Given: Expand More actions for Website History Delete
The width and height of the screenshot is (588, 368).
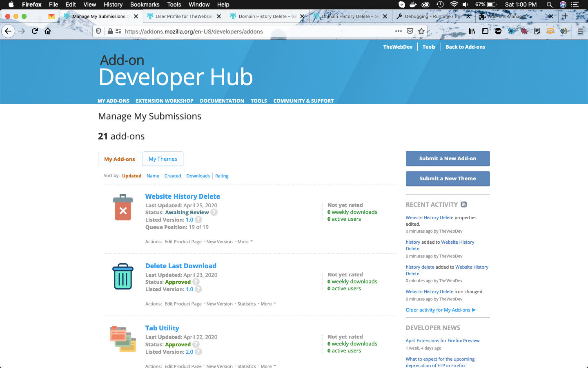Looking at the screenshot, I should [x=245, y=242].
